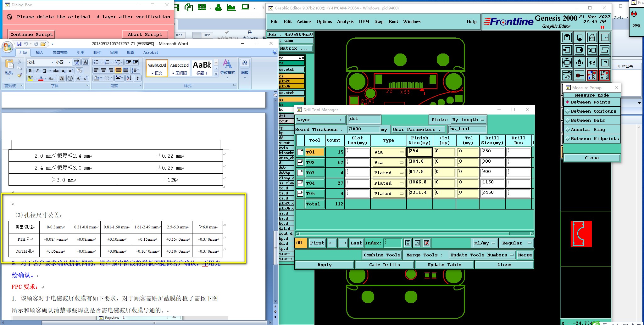The height and width of the screenshot is (325, 644).
Task: Click Drill Tool Manager horizontal scrollbar
Action: click(x=414, y=233)
